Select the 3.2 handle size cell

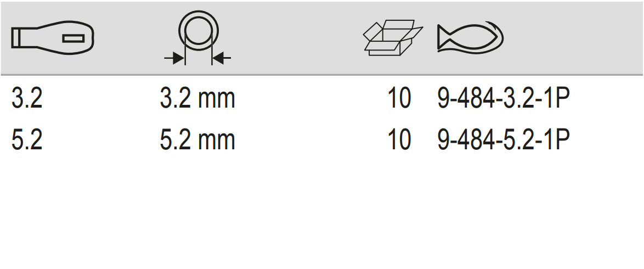click(27, 99)
